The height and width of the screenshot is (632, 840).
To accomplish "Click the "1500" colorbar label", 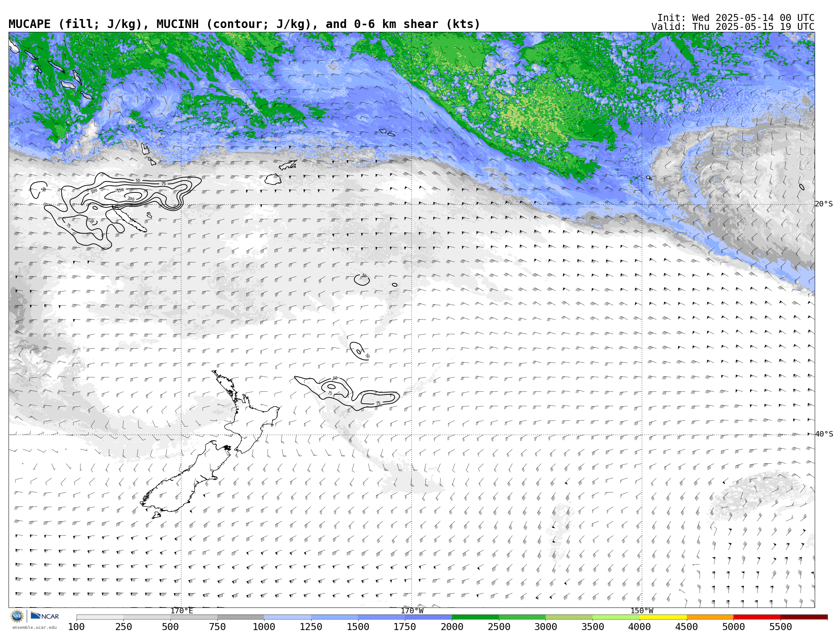I will tap(358, 627).
